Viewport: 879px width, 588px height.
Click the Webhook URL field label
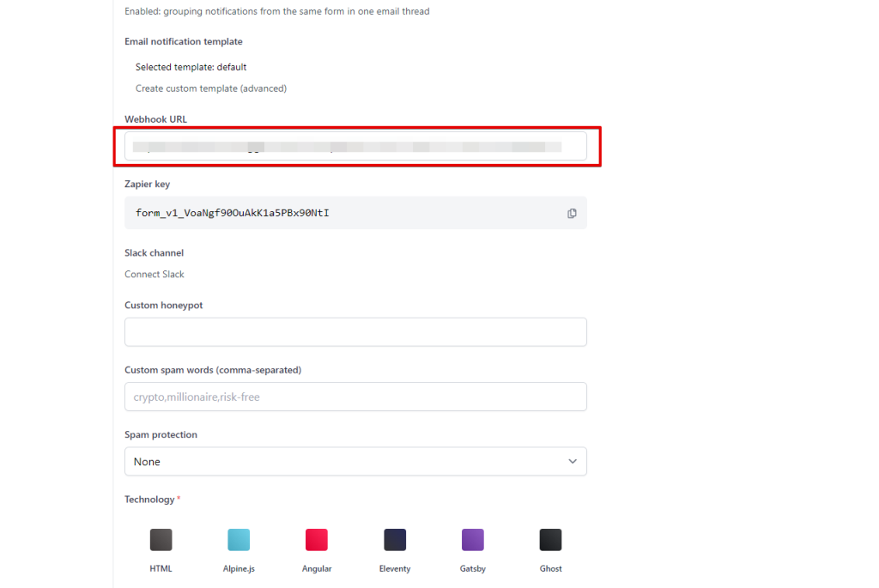coord(155,119)
